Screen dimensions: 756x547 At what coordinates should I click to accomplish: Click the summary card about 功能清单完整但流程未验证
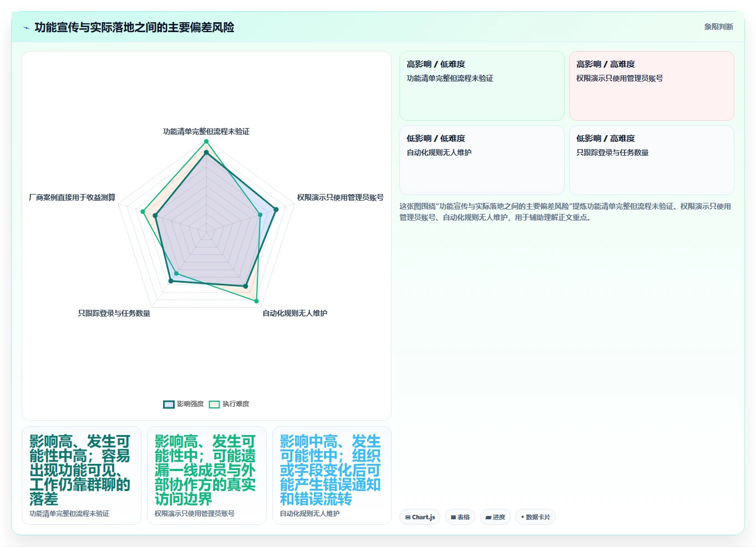[x=82, y=476]
